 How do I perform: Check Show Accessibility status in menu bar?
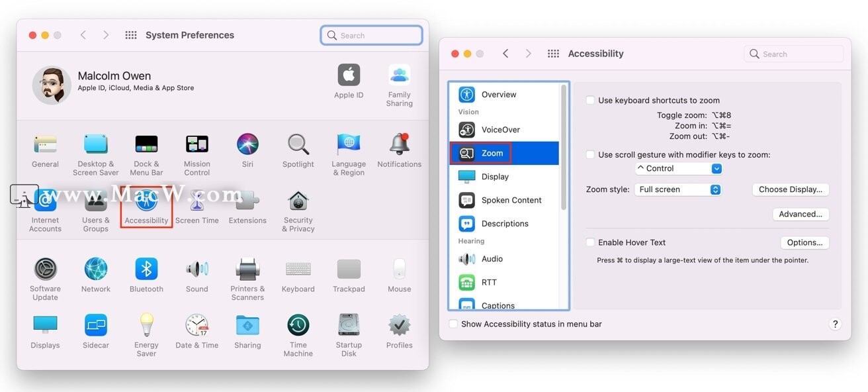click(x=453, y=324)
